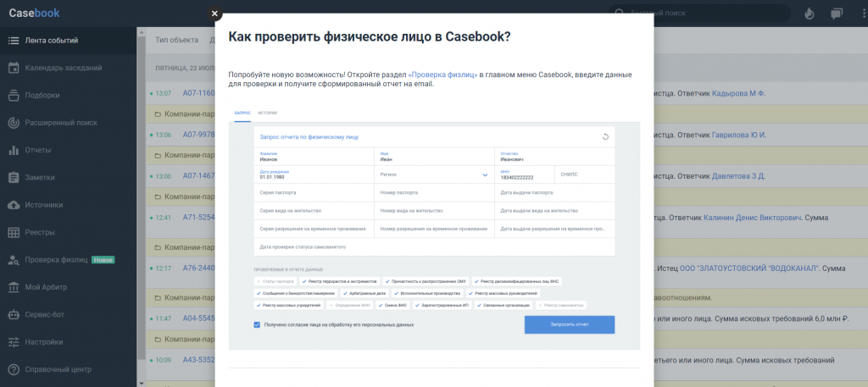Open Подборки collections icon
868x387 pixels.
14,95
